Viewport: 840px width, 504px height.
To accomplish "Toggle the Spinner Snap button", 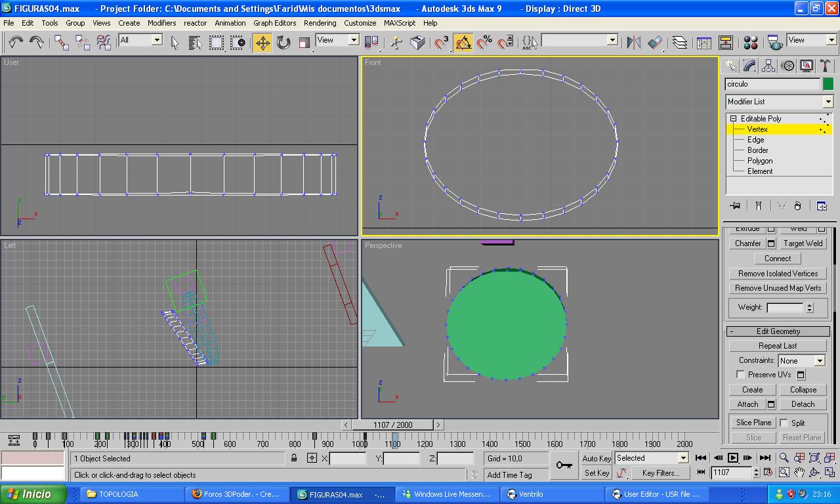I will pyautogui.click(x=505, y=43).
